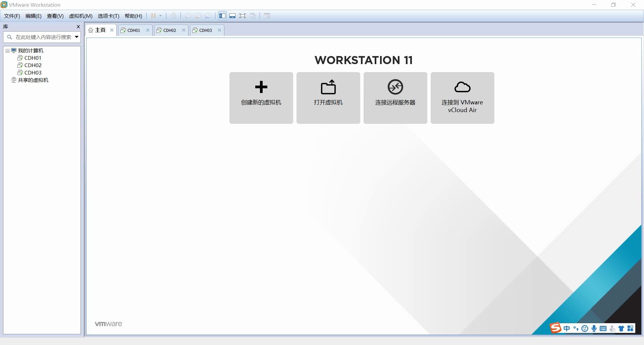This screenshot has height=345, width=644.
Task: Open the 选项卡(T) menu
Action: (x=108, y=16)
